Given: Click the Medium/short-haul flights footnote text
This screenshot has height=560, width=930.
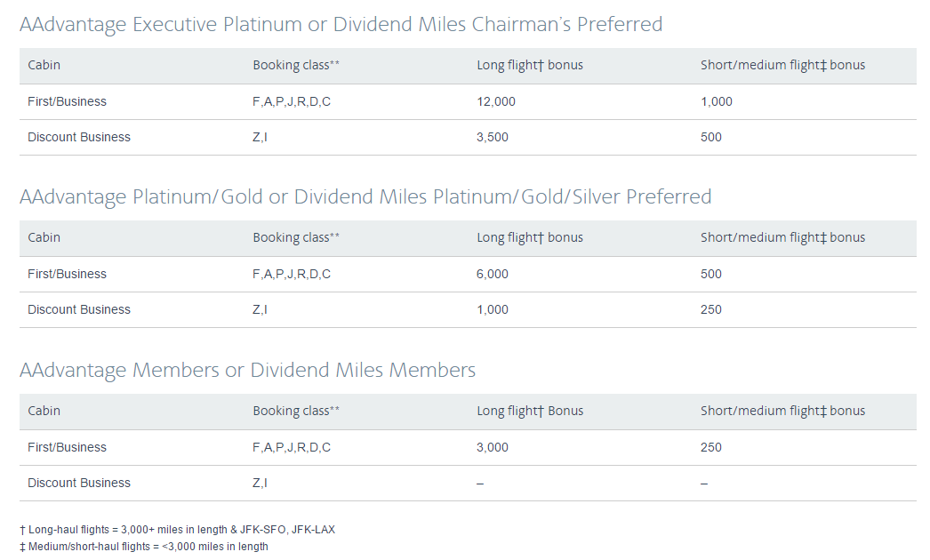Looking at the screenshot, I should pyautogui.click(x=143, y=547).
